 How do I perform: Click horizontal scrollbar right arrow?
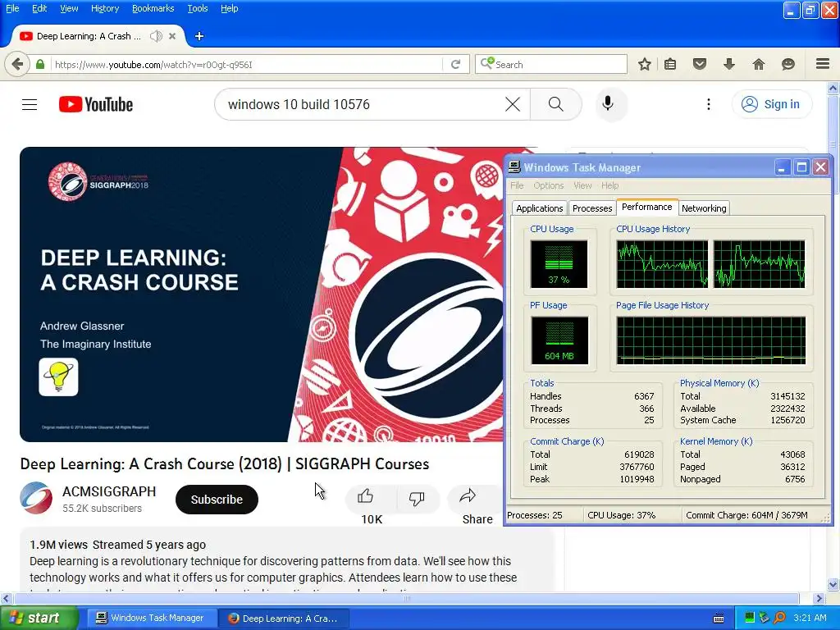819,598
